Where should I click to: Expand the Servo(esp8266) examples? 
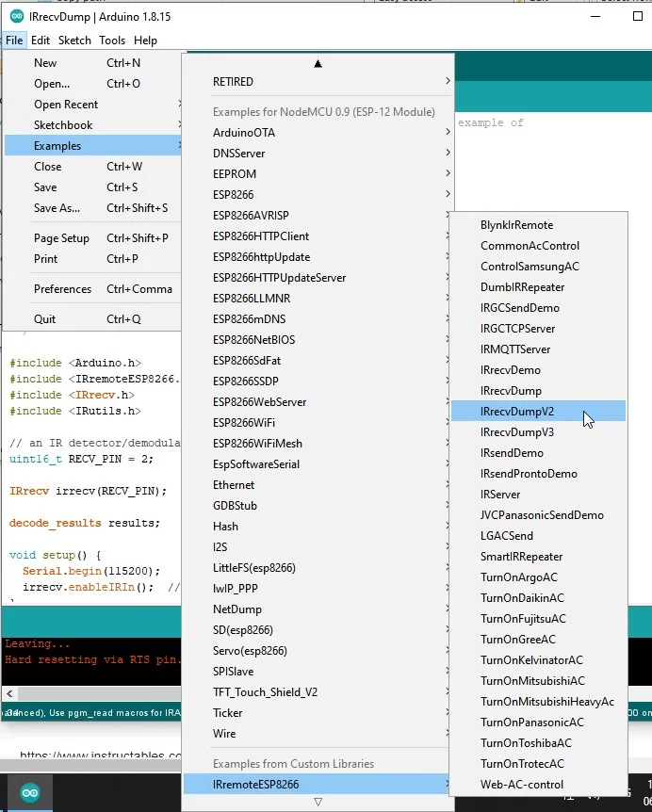(317, 650)
